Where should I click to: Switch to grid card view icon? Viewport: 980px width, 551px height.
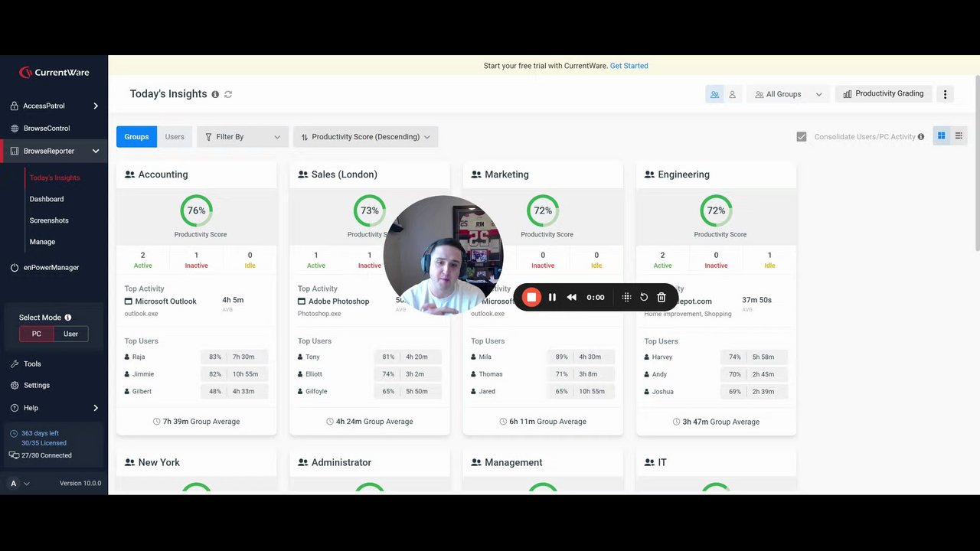click(941, 136)
